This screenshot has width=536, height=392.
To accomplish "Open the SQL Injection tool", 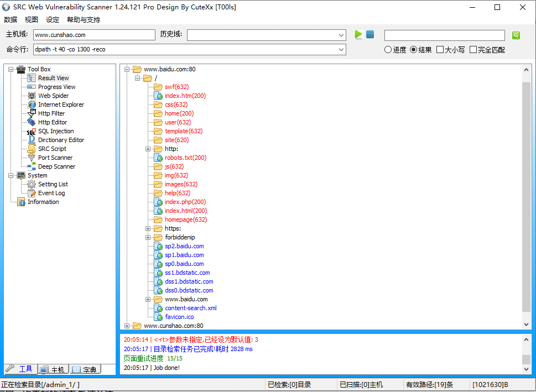I will [55, 131].
